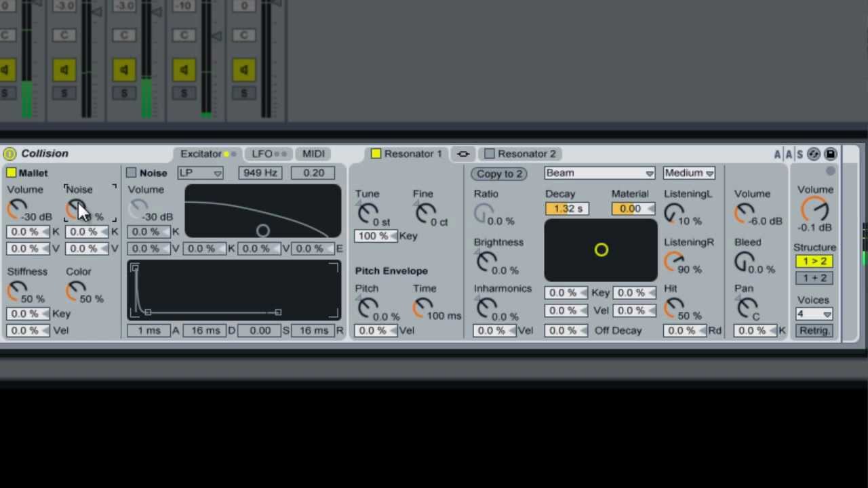Click the Mallet Color knob
The width and height of the screenshot is (868, 488).
(x=75, y=291)
